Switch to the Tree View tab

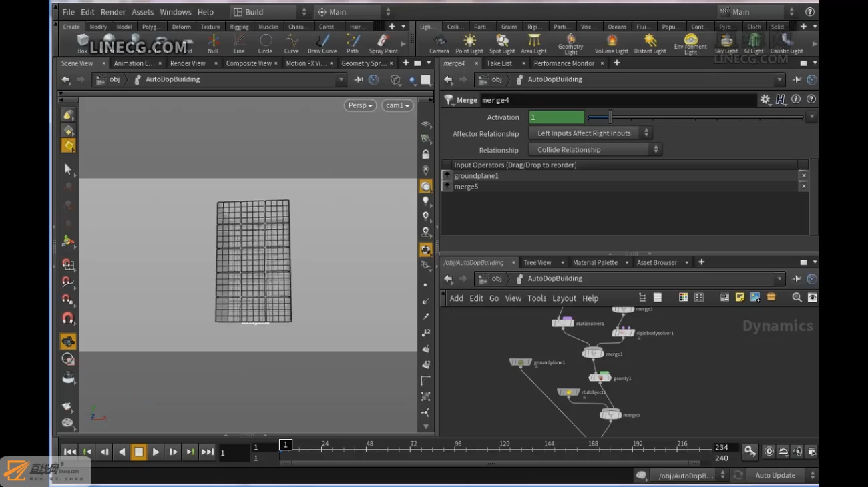pos(537,262)
